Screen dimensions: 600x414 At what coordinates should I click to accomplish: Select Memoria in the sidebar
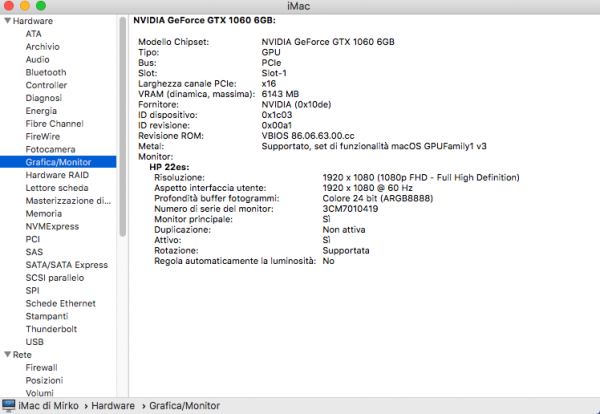pos(44,214)
